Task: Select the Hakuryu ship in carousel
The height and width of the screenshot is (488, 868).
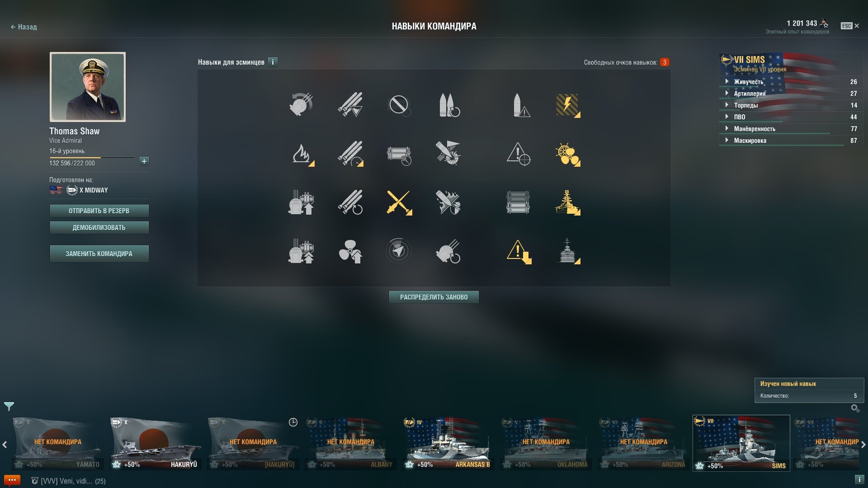Action: click(x=156, y=443)
